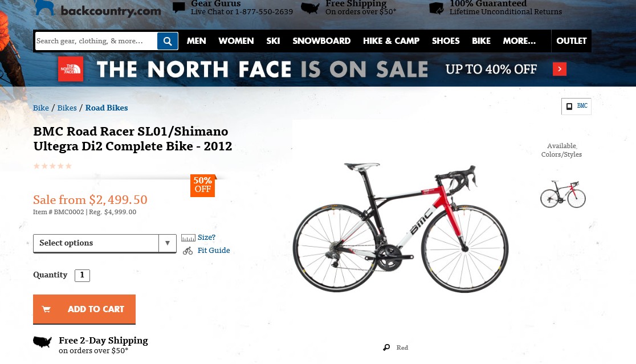
Task: Open the Select options dropdown
Action: click(x=105, y=243)
